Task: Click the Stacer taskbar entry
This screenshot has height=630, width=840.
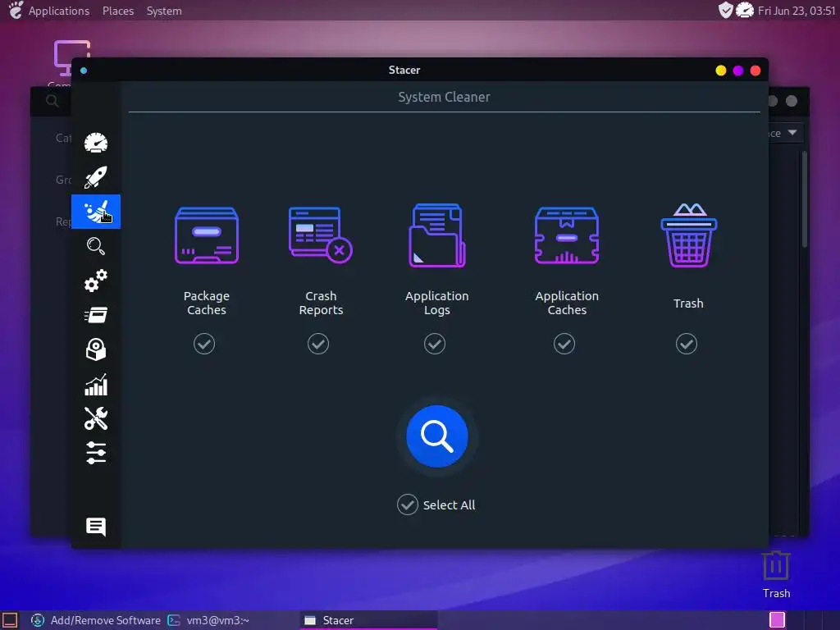Action: click(368, 620)
